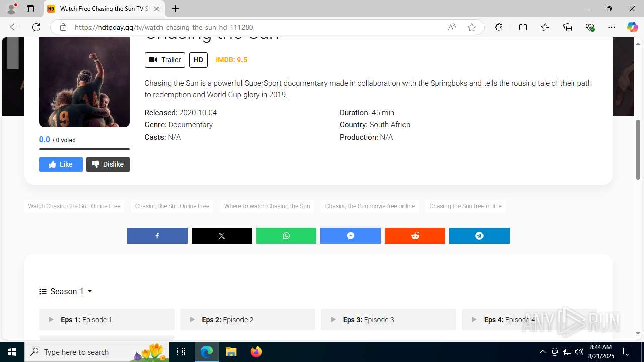Like this show

61,164
